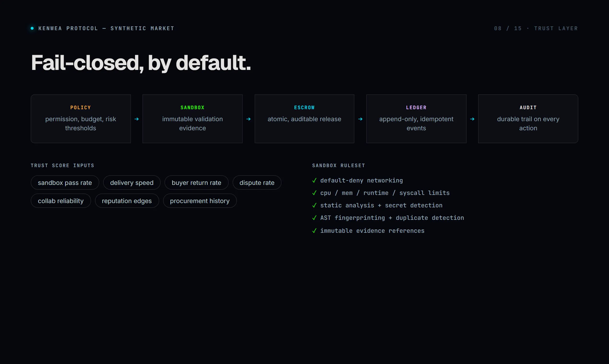Select the 'reputation edges' chip
609x364 pixels.
(x=127, y=201)
